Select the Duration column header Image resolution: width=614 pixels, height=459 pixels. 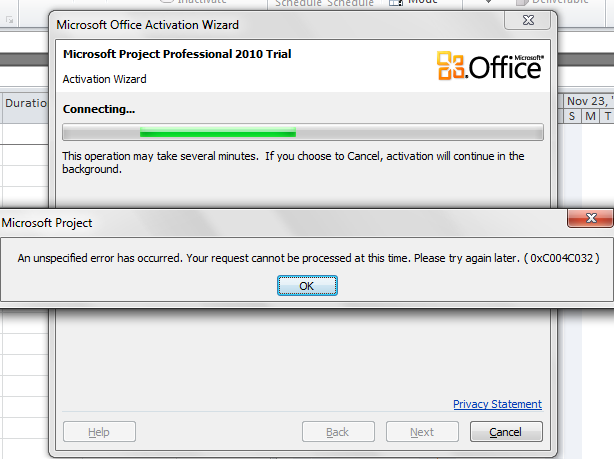pyautogui.click(x=25, y=103)
